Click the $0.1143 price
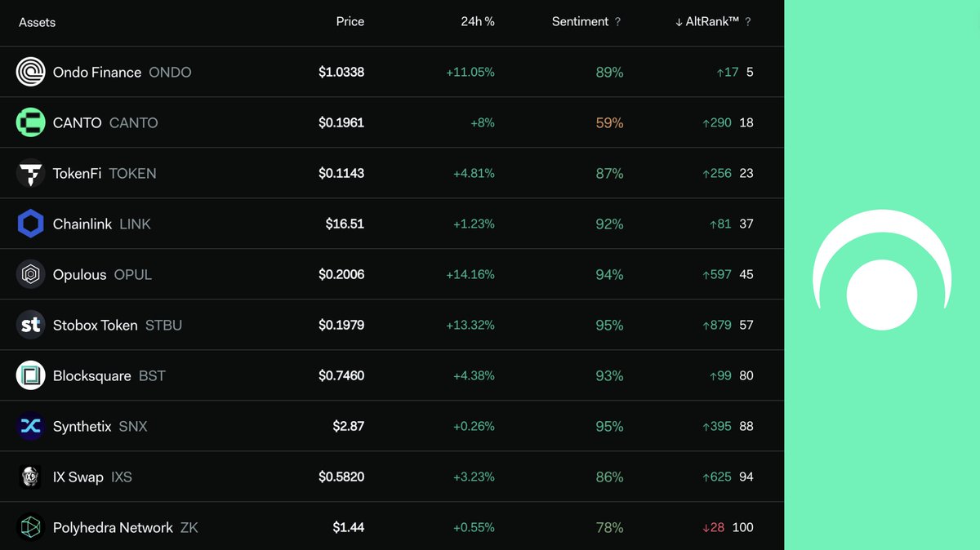This screenshot has width=980, height=550. click(x=341, y=173)
